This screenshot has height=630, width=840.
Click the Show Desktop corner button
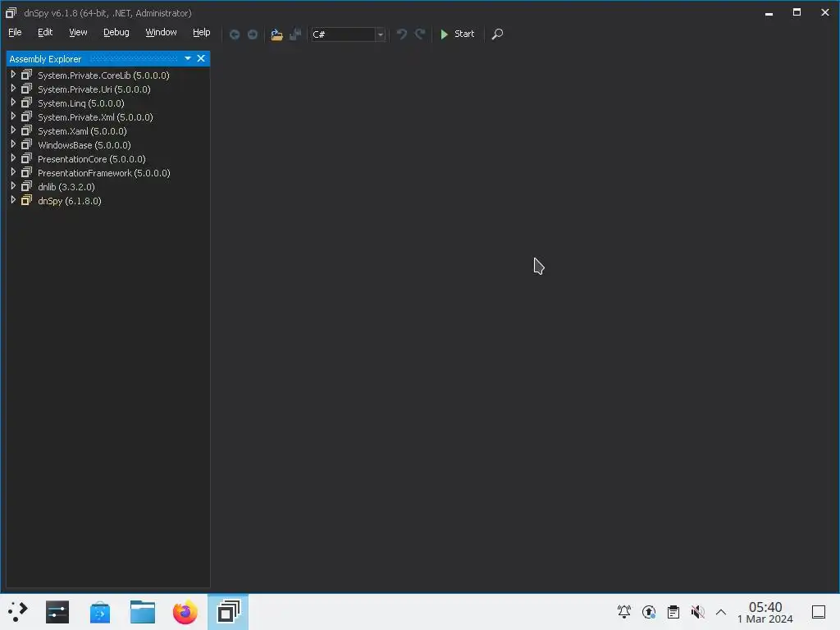click(x=819, y=612)
